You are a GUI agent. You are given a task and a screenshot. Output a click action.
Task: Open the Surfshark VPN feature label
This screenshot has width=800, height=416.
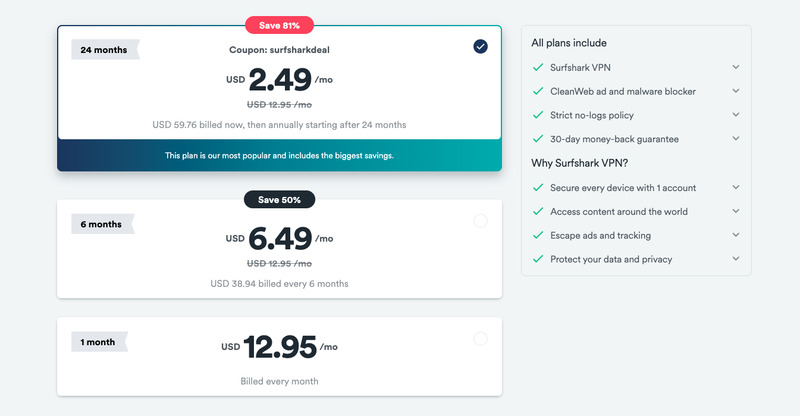point(580,67)
